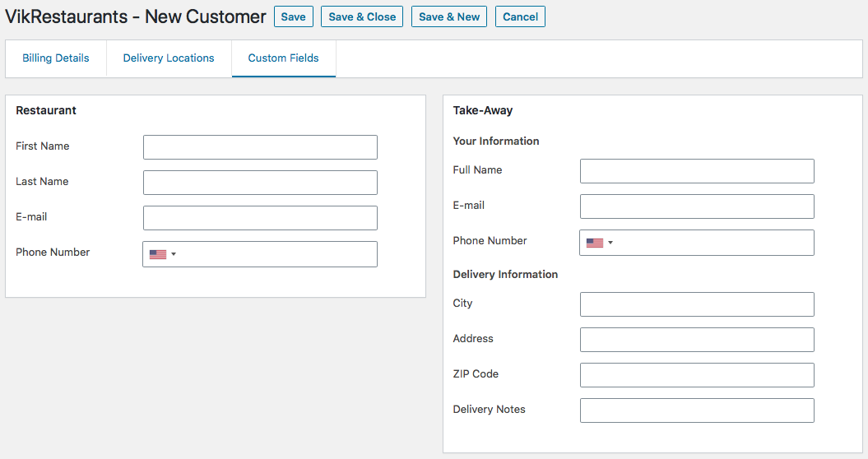Screen dimensions: 868x459
Task: Focus the Take-Away Full Name field
Action: (697, 171)
